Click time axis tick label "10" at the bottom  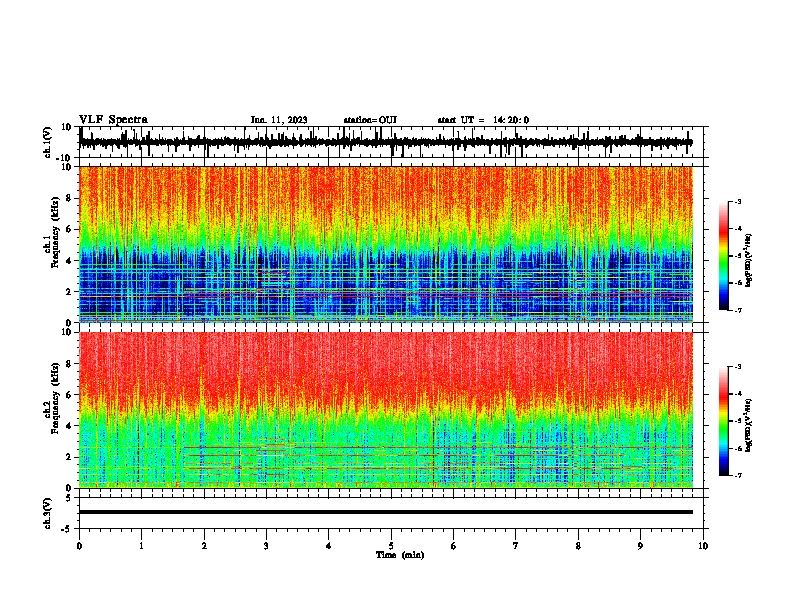[x=703, y=546]
